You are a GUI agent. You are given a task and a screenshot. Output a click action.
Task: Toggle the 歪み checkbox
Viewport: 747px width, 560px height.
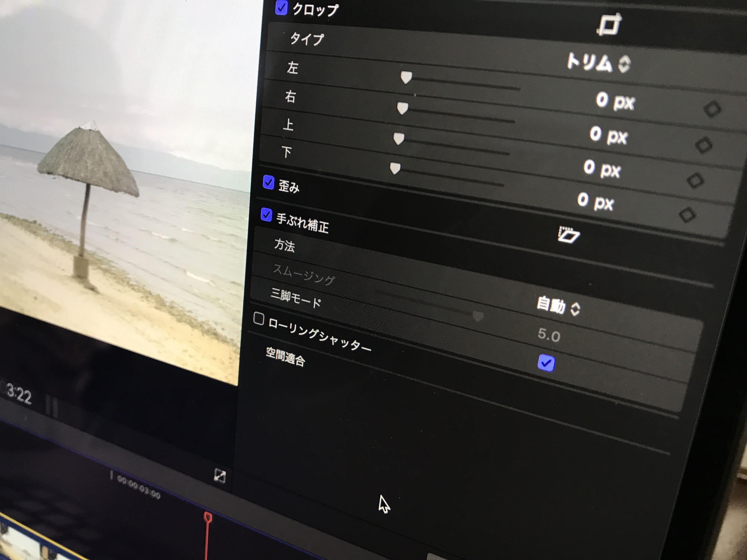point(269,182)
